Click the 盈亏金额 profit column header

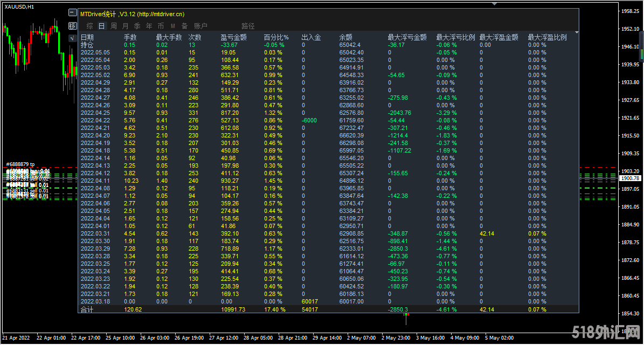233,37
